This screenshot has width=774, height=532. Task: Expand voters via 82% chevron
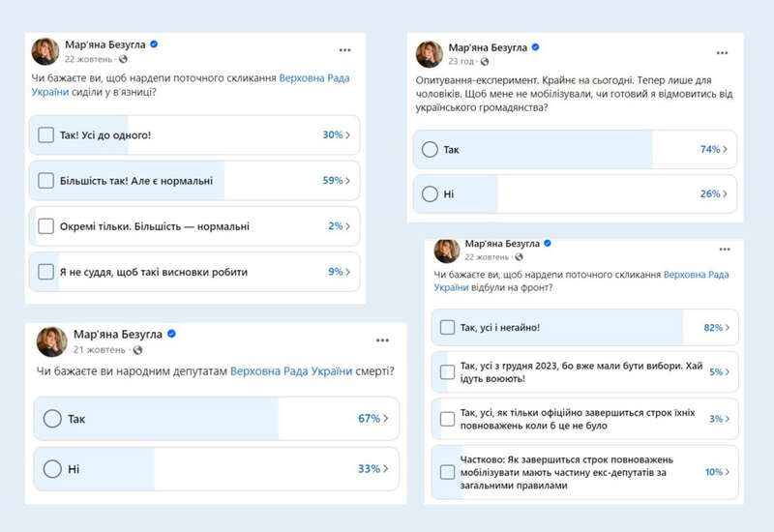point(728,328)
